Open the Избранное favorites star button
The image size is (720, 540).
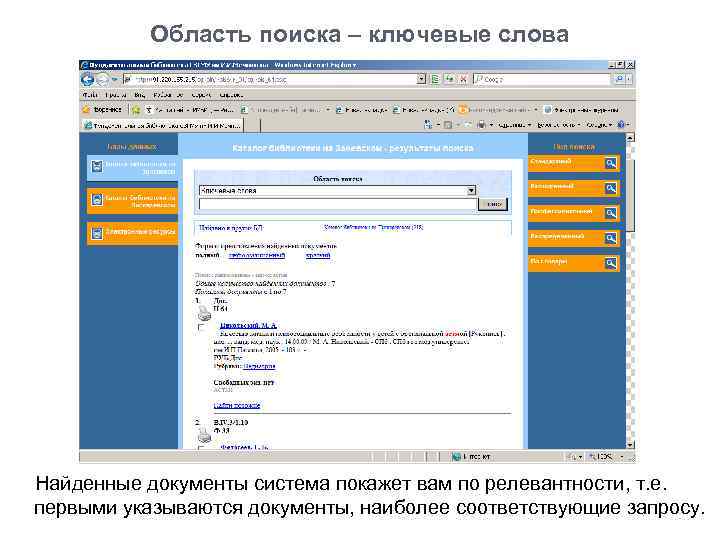102,109
